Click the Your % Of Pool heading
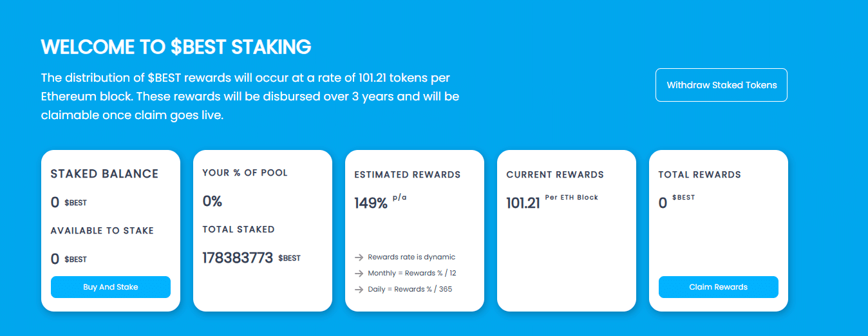Image resolution: width=868 pixels, height=336 pixels. coord(245,173)
